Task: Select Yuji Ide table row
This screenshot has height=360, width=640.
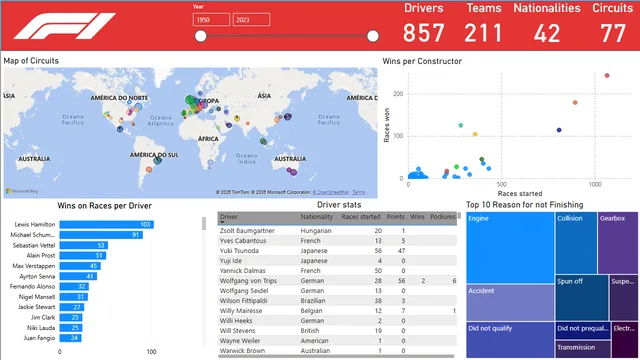Action: click(337, 261)
